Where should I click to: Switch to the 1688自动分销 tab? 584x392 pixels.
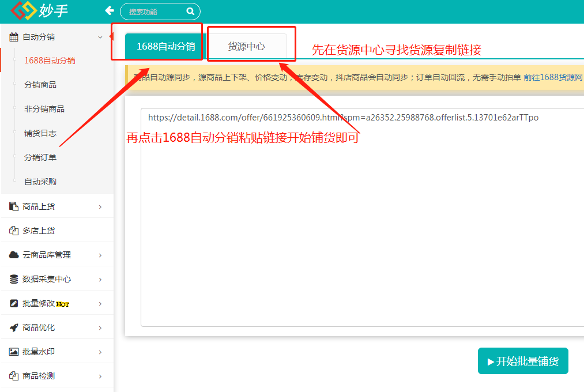[x=165, y=46]
